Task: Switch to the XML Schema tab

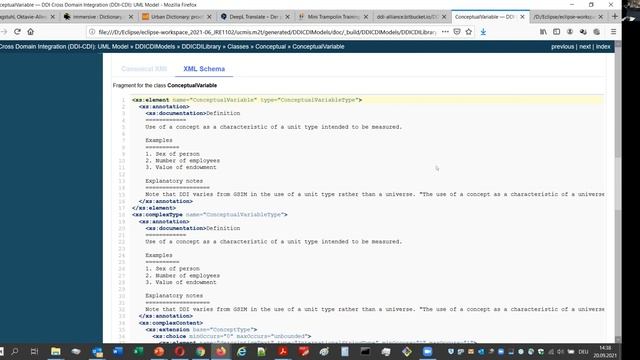Action: click(204, 69)
